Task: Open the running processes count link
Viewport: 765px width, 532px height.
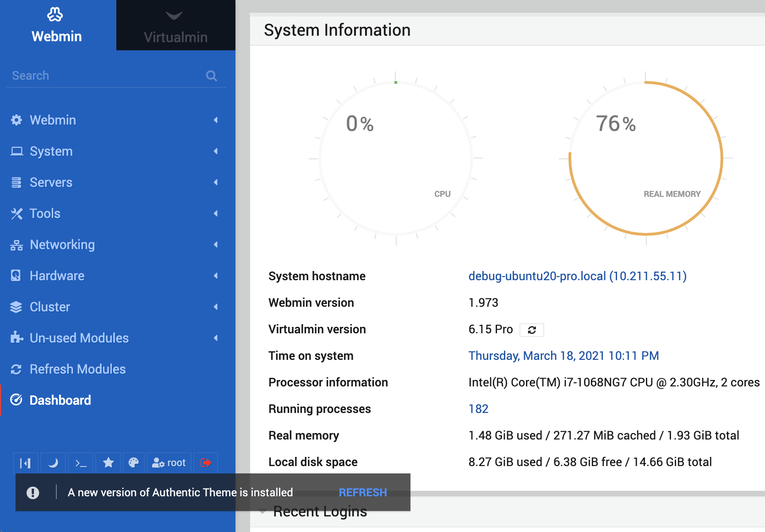Action: [478, 408]
